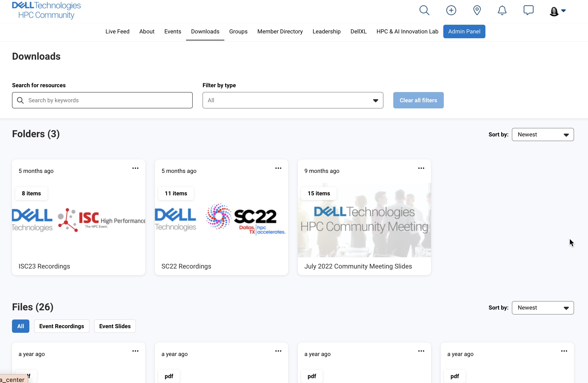Filter files by Event Slides
Viewport: 588px width, 383px height.
pyautogui.click(x=115, y=326)
